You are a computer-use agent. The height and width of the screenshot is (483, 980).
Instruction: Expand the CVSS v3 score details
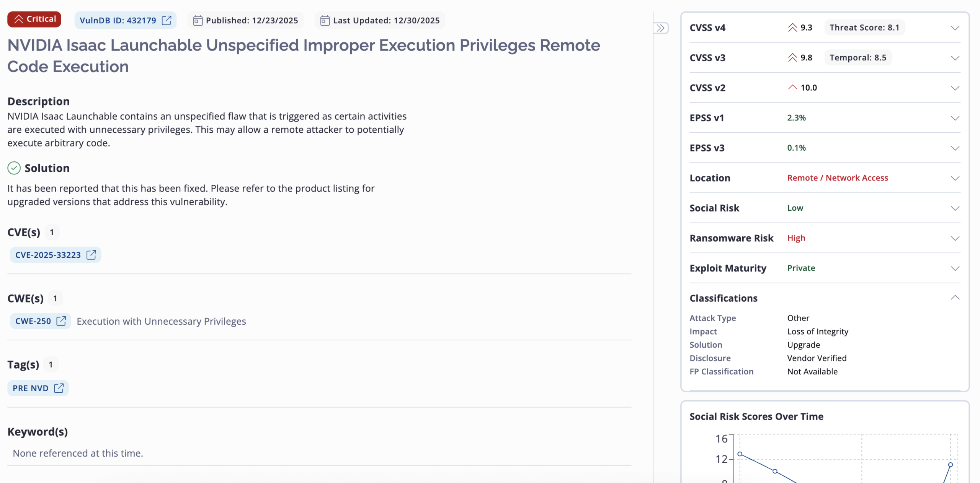[955, 58]
